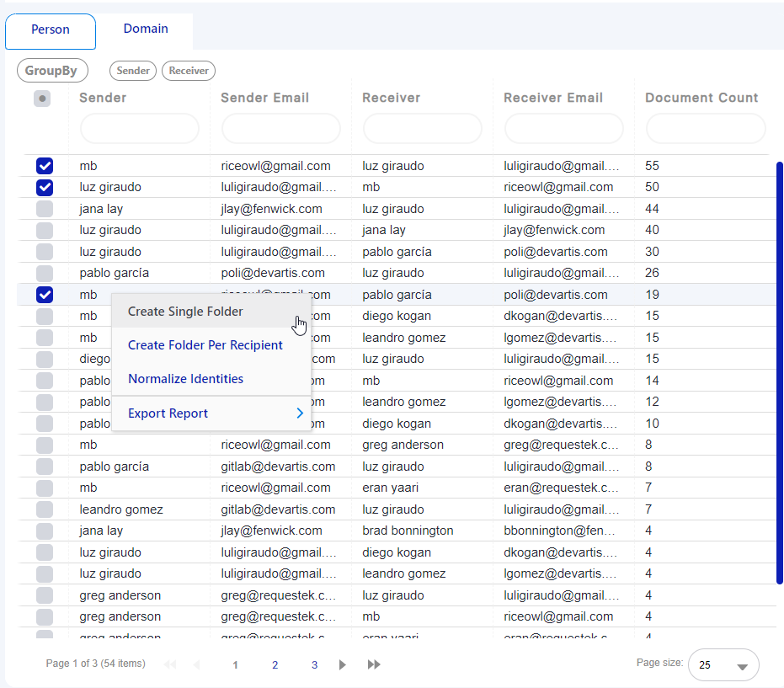Click the 'eran@requestek.c…' receiver email in count-7 row
Image resolution: width=784 pixels, height=688 pixels.
(561, 488)
